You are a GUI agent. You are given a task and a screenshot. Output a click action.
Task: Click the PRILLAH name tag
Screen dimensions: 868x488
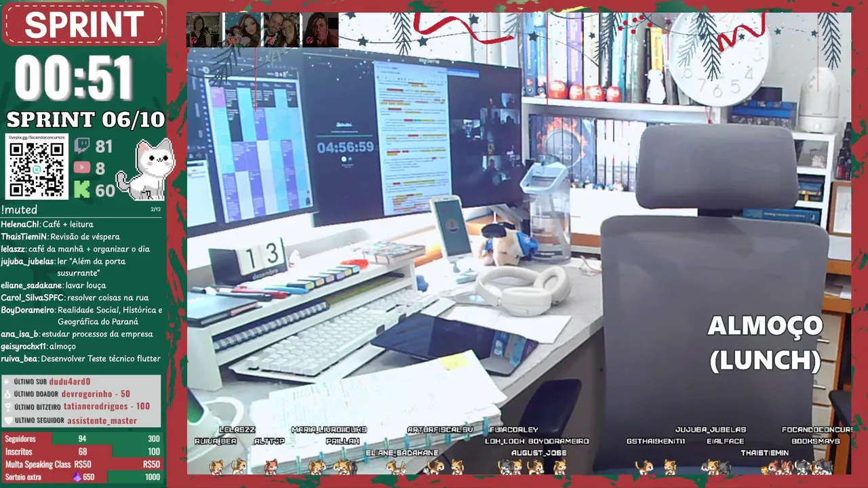pyautogui.click(x=342, y=441)
